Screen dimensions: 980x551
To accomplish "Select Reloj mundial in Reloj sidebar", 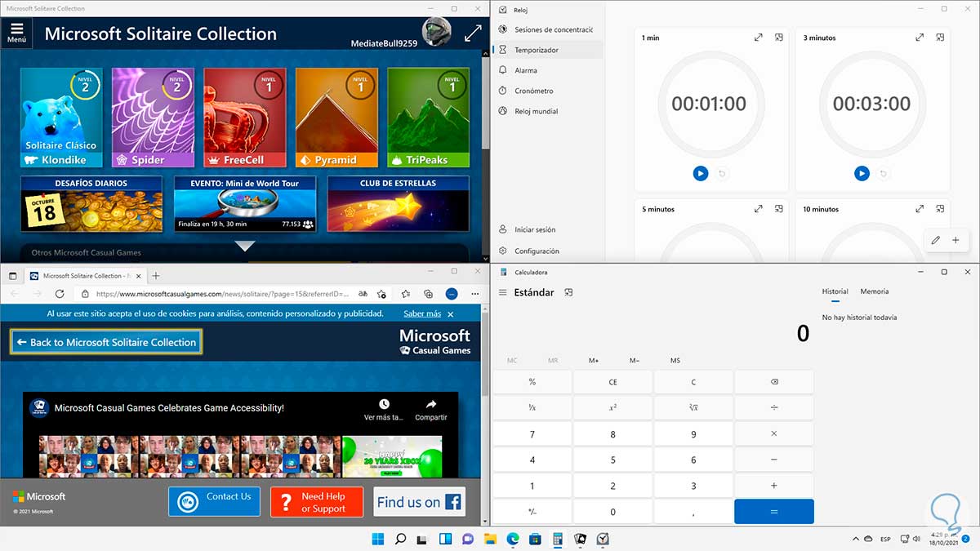I will (x=549, y=111).
